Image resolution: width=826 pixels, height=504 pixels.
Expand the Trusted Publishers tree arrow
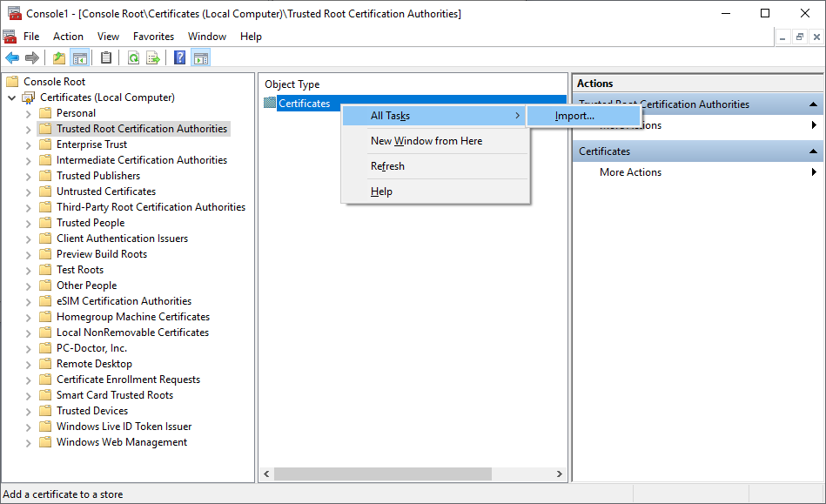coord(28,176)
